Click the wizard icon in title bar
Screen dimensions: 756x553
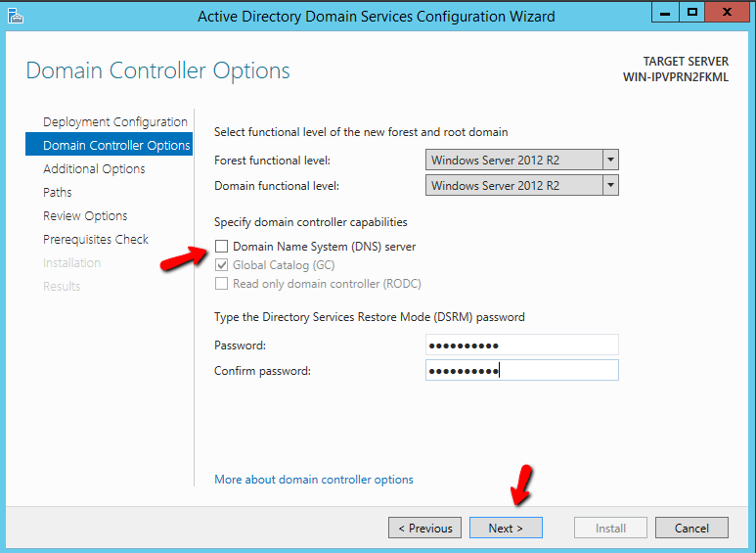pos(15,16)
